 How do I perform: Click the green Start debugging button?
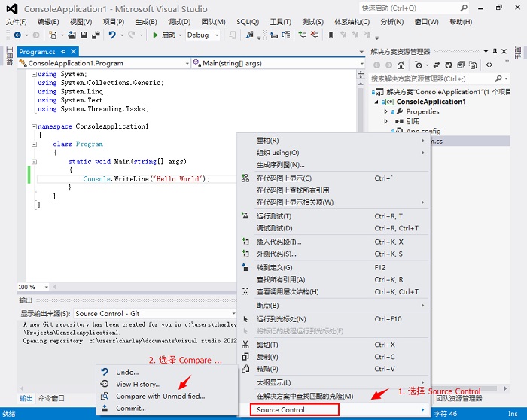[x=155, y=35]
